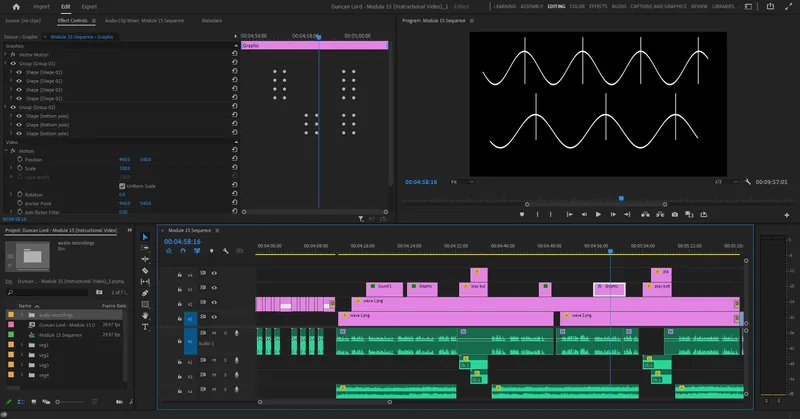Toggle Position animation stopwatch
Viewport: 800px width, 419px height.
click(19, 159)
